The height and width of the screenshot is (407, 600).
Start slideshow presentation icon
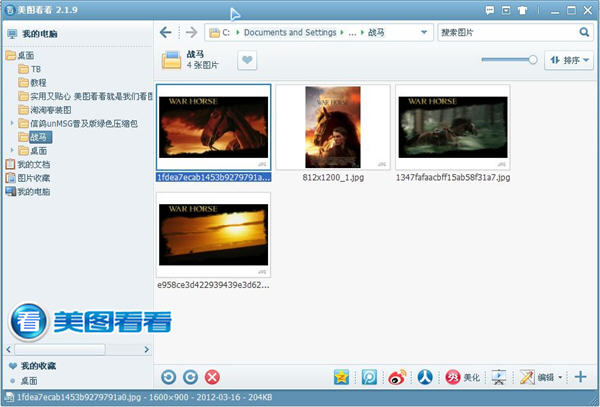click(499, 377)
